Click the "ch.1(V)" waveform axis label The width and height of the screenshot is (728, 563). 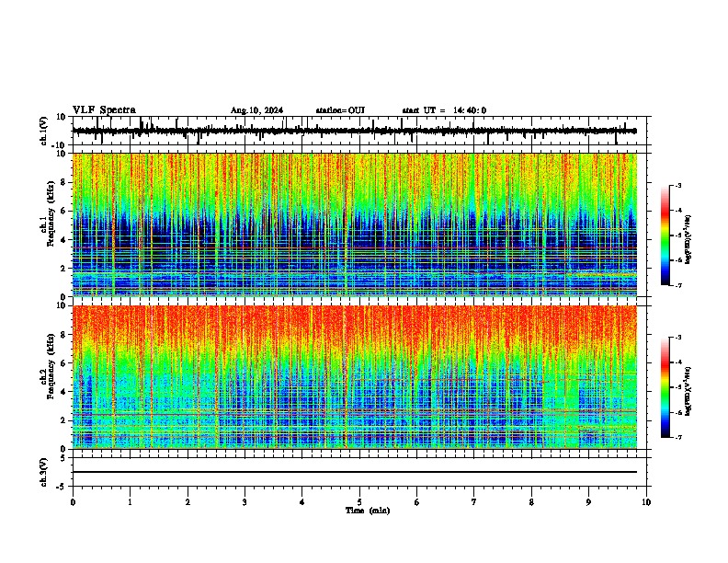click(x=44, y=131)
